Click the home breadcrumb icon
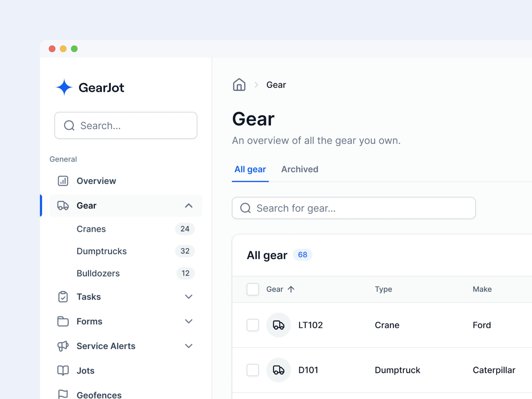The height and width of the screenshot is (399, 532). click(x=239, y=85)
